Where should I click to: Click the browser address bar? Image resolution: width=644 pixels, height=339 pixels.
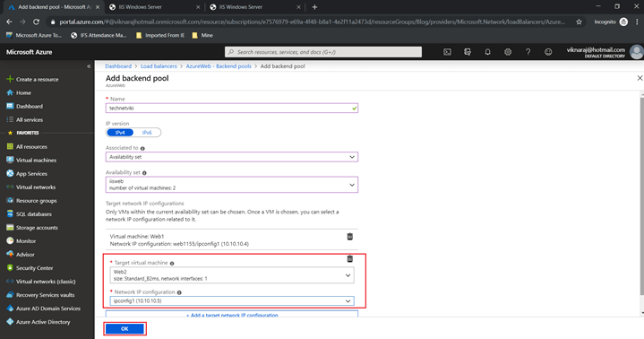point(312,22)
